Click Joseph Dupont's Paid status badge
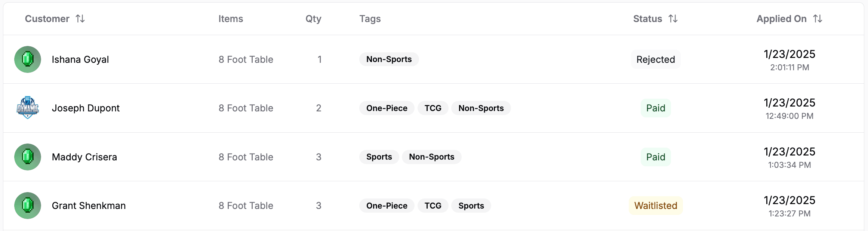The height and width of the screenshot is (231, 868). tap(656, 108)
